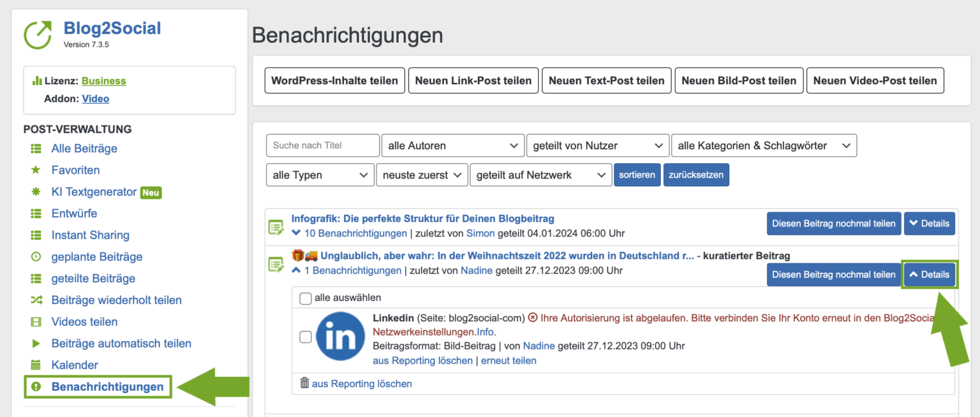Click the asterisk icon beside KI Textgenerator

click(x=36, y=192)
